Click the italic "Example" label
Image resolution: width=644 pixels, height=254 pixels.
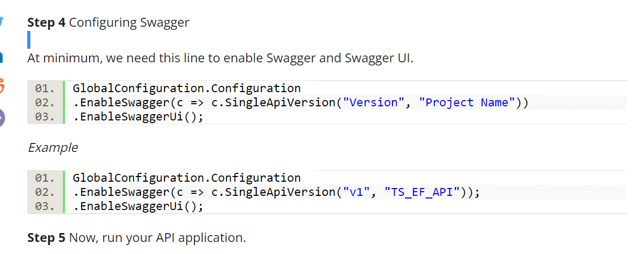pos(52,148)
